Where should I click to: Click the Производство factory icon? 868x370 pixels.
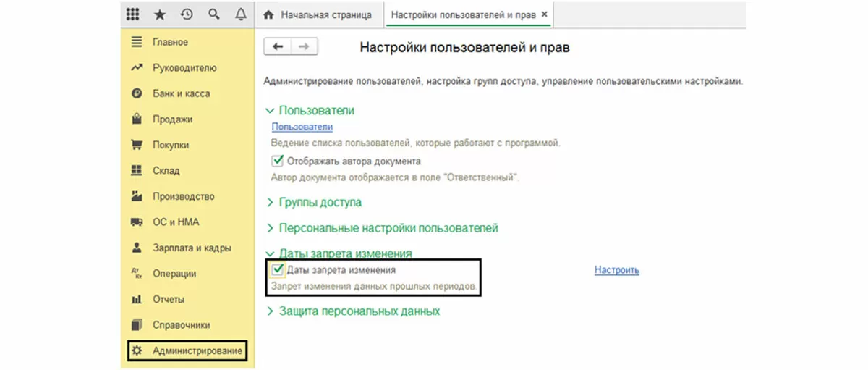coord(136,196)
